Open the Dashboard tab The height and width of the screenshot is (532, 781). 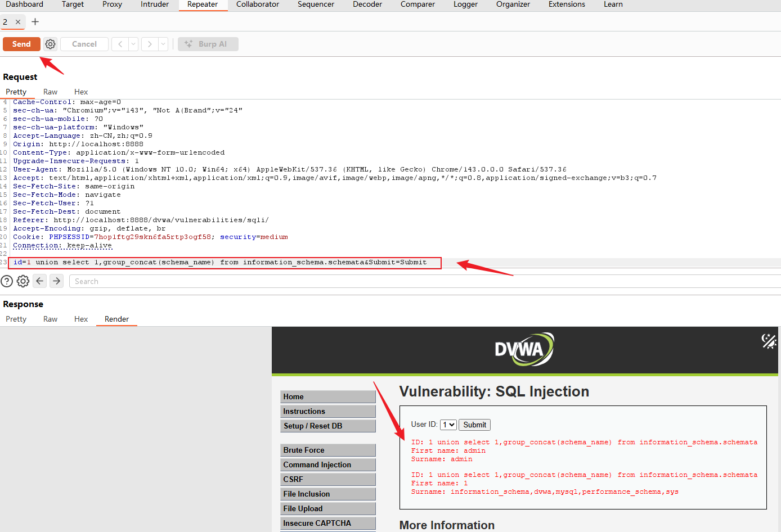pos(25,4)
